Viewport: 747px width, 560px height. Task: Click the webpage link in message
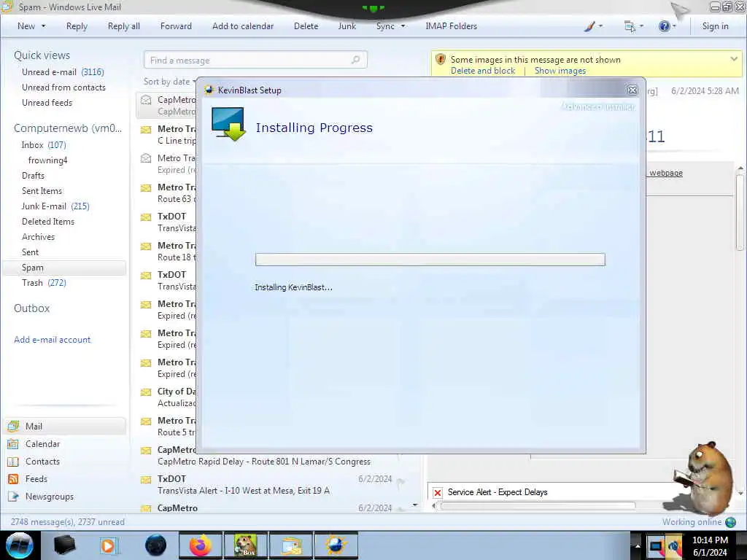click(666, 173)
